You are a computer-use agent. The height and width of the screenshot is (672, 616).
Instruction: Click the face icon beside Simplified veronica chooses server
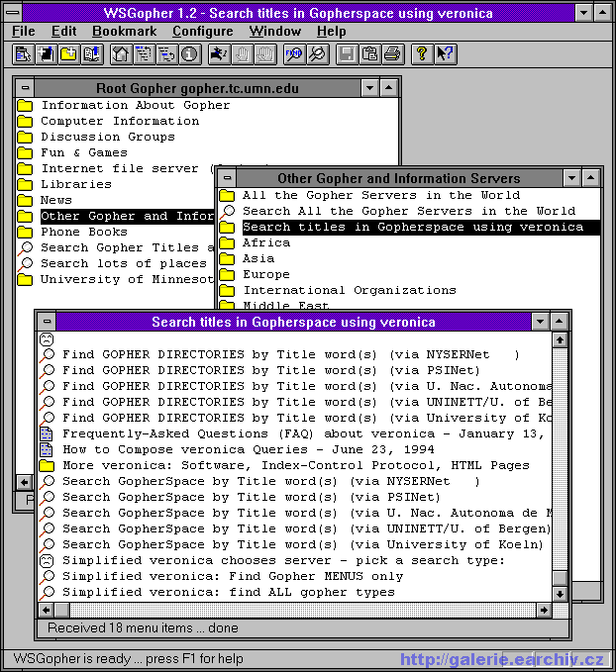[47, 560]
